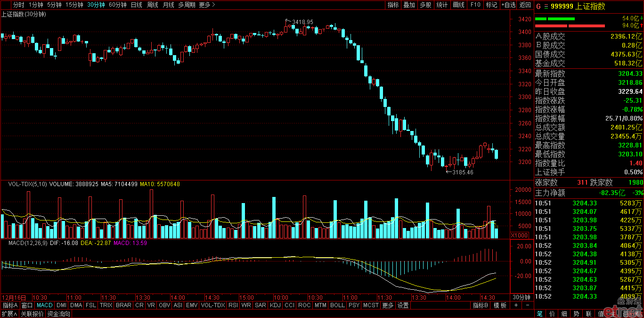Click the green list icon beside 999999

coord(546,6)
